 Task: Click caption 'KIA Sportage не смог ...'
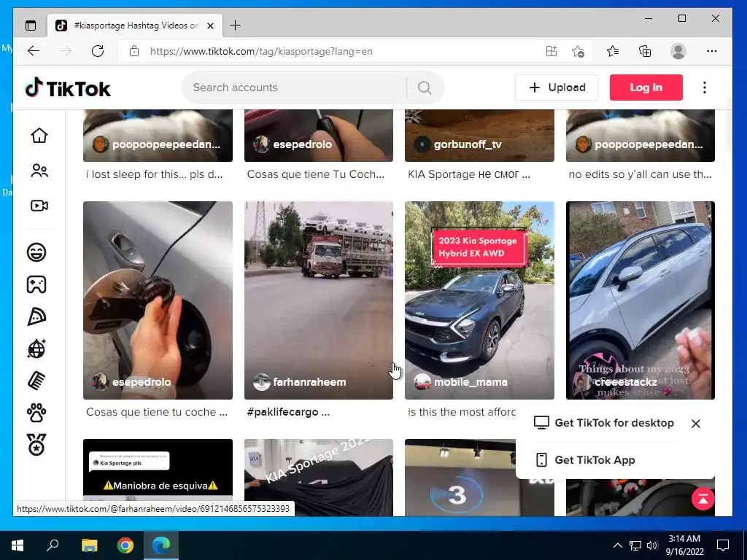click(x=469, y=174)
